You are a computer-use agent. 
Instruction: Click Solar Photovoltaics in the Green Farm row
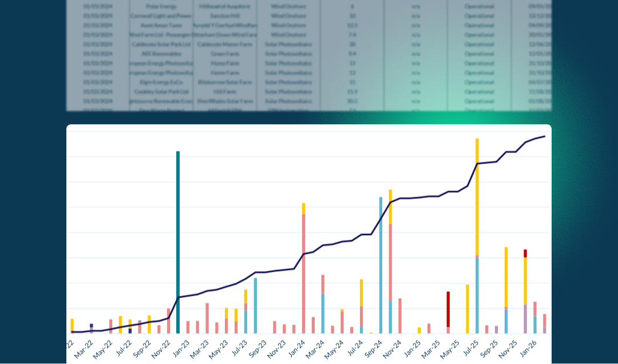tap(288, 54)
